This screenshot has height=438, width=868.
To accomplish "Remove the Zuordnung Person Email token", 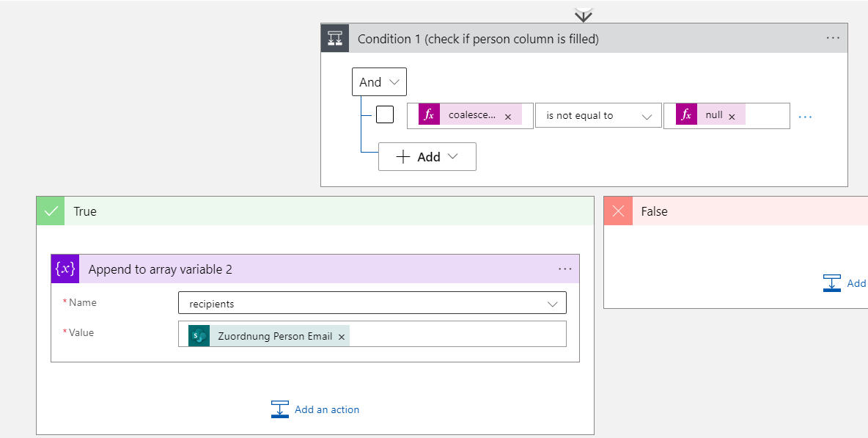I will coord(341,337).
